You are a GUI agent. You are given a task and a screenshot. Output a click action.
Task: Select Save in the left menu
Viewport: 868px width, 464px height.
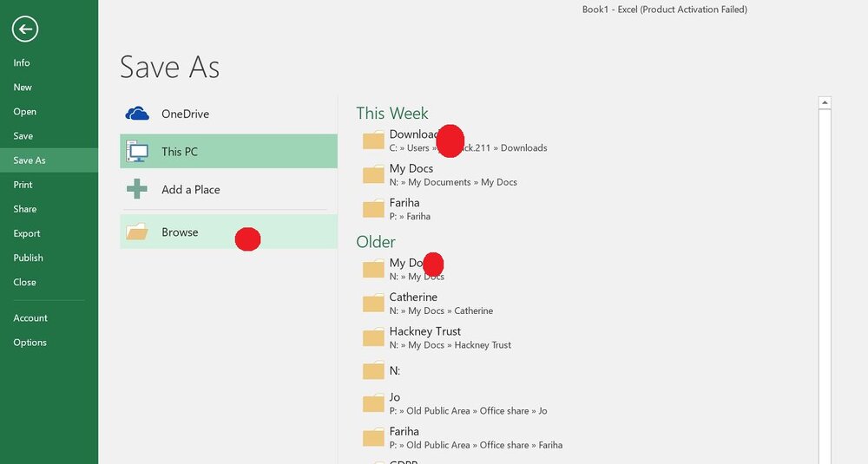pos(49,136)
